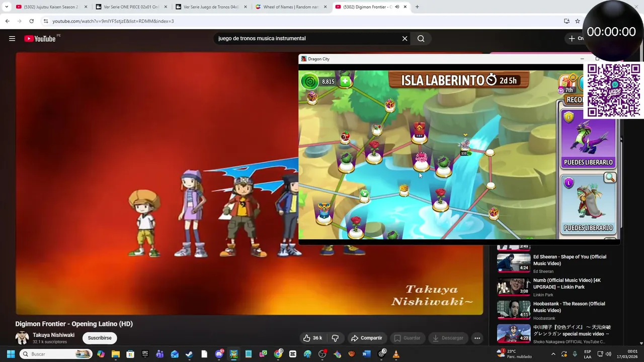The height and width of the screenshot is (362, 644).
Task: Switch to the Wheel of Names tab
Action: tap(291, 7)
